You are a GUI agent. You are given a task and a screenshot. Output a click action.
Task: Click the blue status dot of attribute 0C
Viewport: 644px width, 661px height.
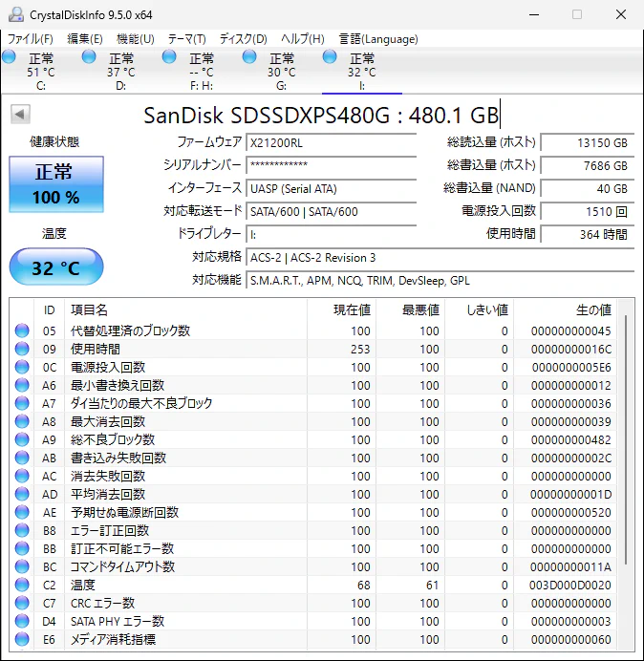tap(22, 367)
